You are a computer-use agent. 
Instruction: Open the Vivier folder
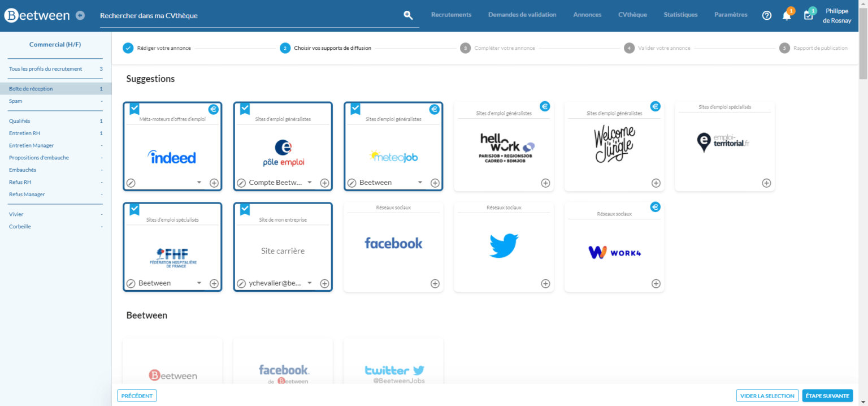point(56,214)
